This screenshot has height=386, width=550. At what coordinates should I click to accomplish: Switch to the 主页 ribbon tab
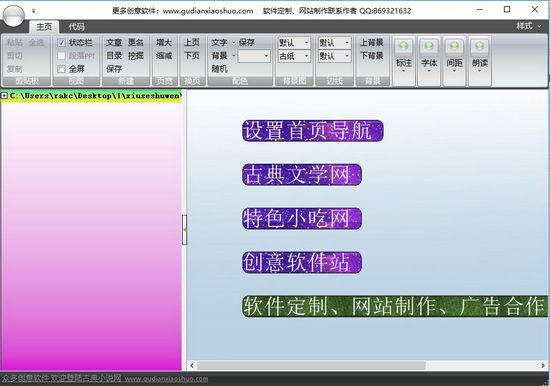point(44,27)
